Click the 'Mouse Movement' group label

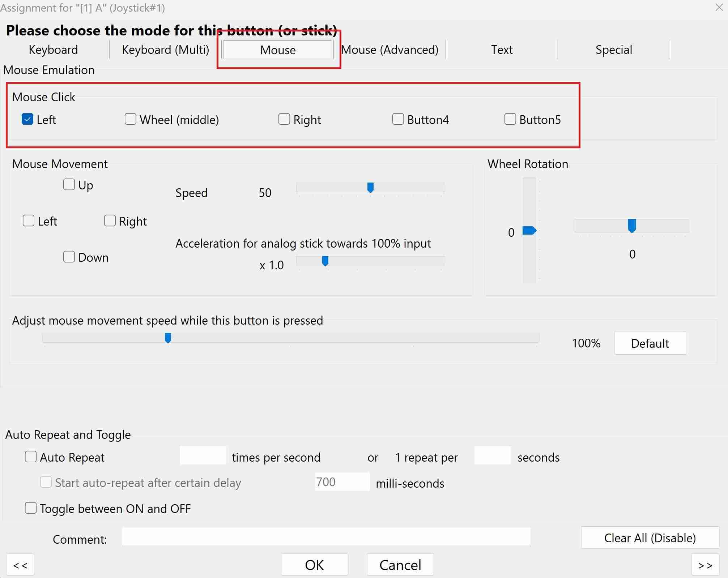60,164
